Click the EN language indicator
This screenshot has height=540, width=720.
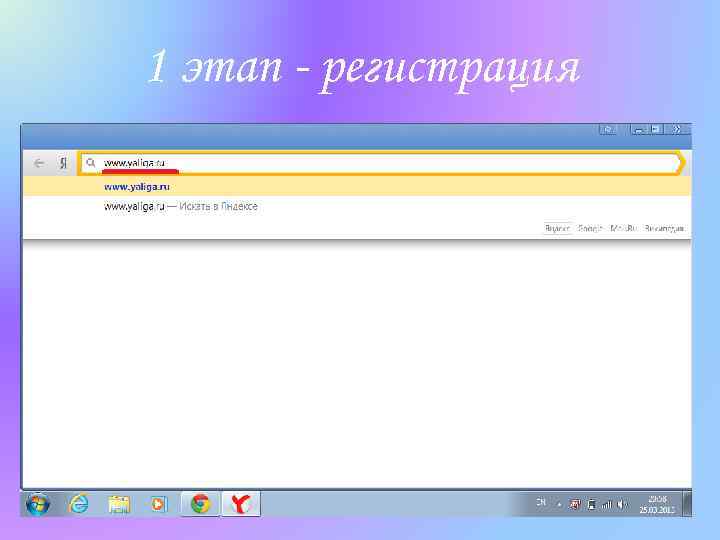pos(541,502)
